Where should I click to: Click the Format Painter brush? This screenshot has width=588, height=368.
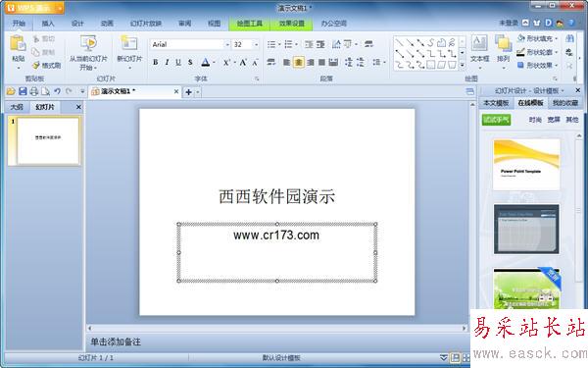(36, 66)
